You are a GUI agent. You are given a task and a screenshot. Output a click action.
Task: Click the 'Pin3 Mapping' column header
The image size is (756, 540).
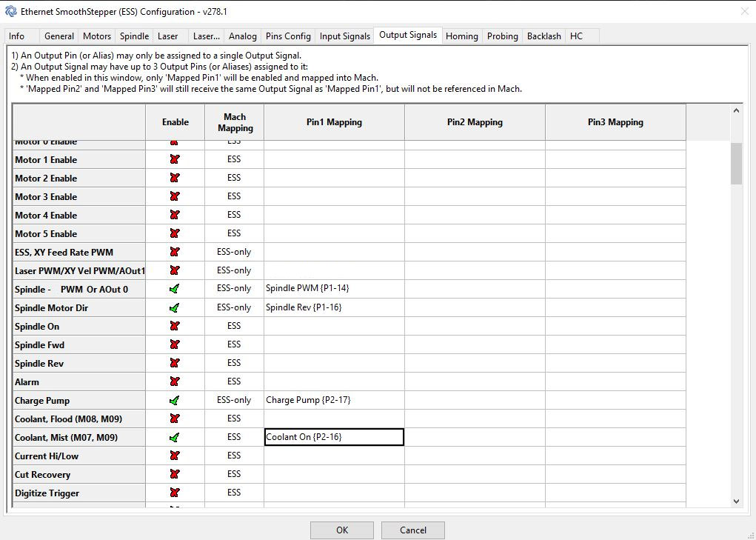[x=616, y=122]
